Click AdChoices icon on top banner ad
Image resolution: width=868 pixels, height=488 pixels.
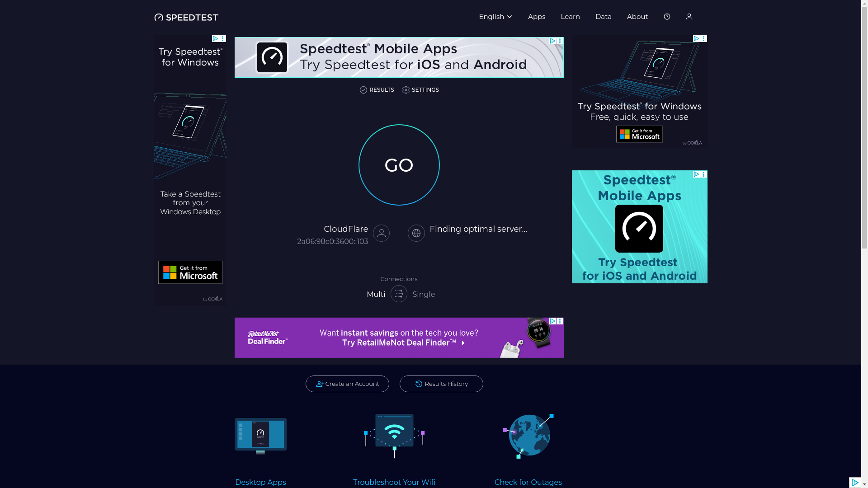point(552,41)
